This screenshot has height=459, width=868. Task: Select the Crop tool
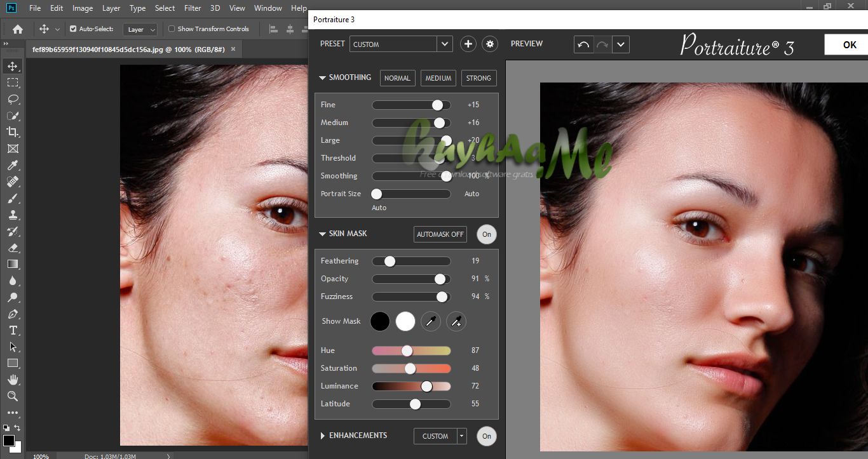coord(13,132)
